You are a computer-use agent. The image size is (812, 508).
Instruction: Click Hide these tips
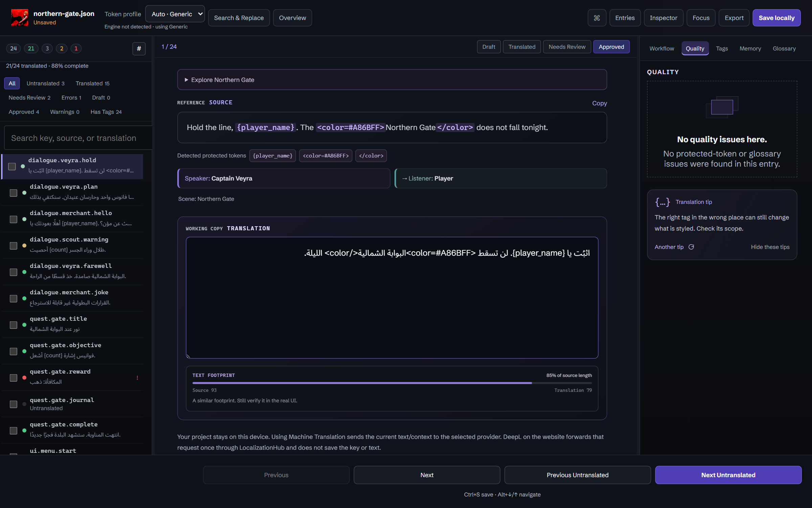770,247
